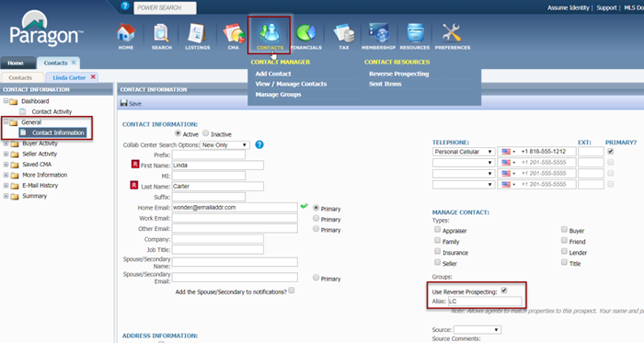Click the Power Search field
This screenshot has width=644, height=343.
pos(165,7)
